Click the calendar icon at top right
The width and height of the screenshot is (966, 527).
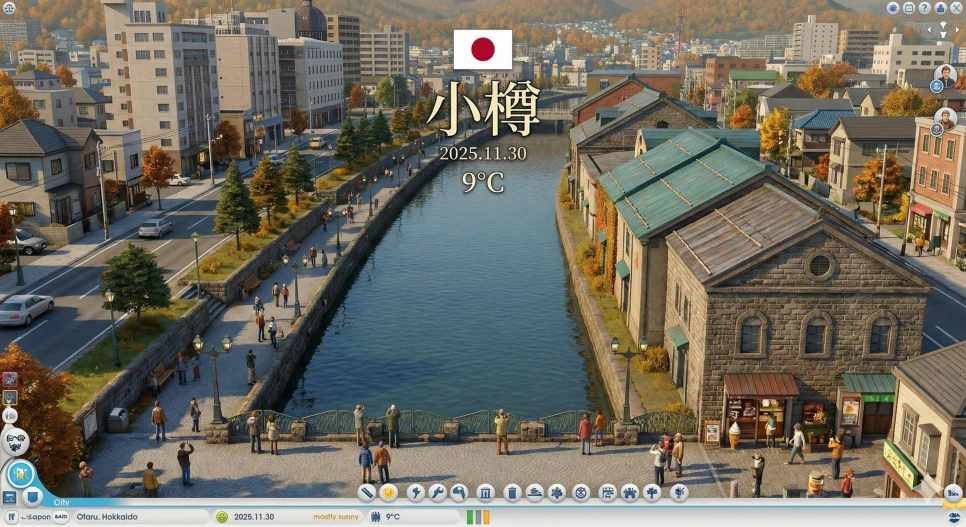pyautogui.click(x=909, y=8)
